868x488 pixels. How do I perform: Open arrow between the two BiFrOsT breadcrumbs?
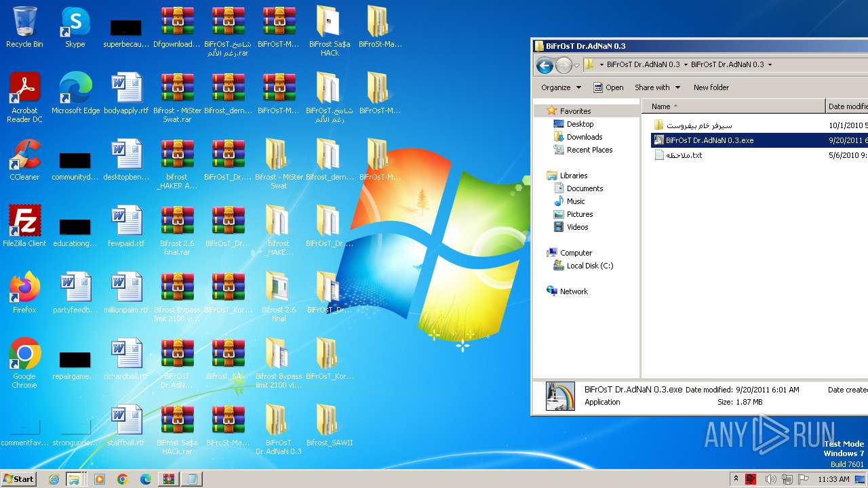[x=686, y=65]
